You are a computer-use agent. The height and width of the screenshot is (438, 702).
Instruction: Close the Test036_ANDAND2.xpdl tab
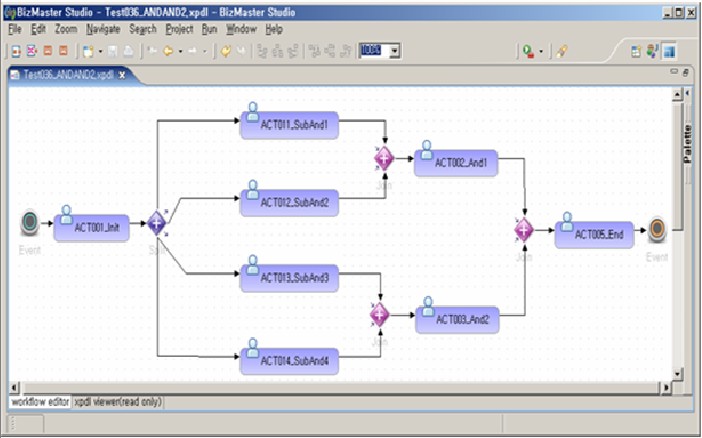click(121, 75)
